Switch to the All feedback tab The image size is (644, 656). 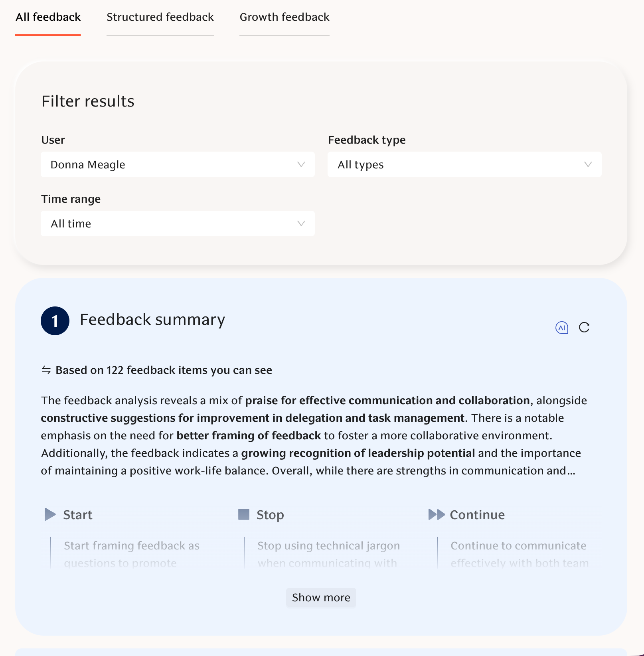(x=48, y=17)
